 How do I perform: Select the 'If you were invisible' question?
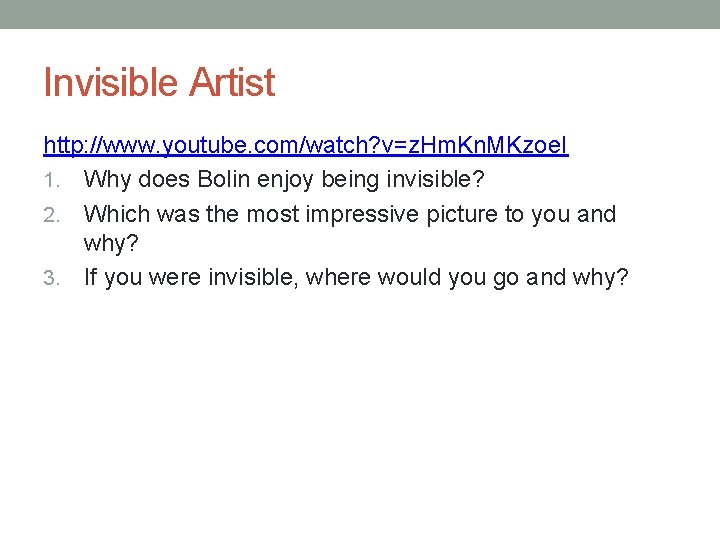point(356,278)
